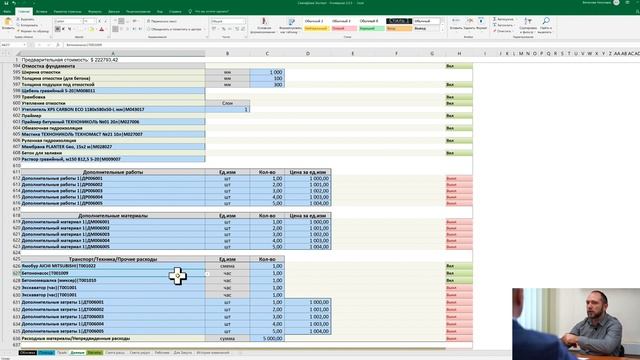Toggle Bold formatting in Font group

[x=57, y=29]
